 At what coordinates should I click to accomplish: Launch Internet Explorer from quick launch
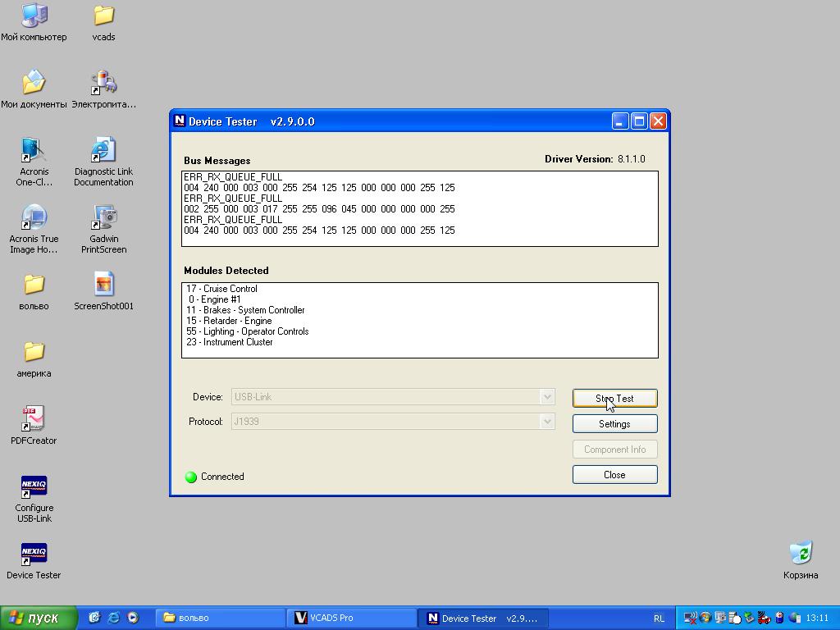pos(113,618)
